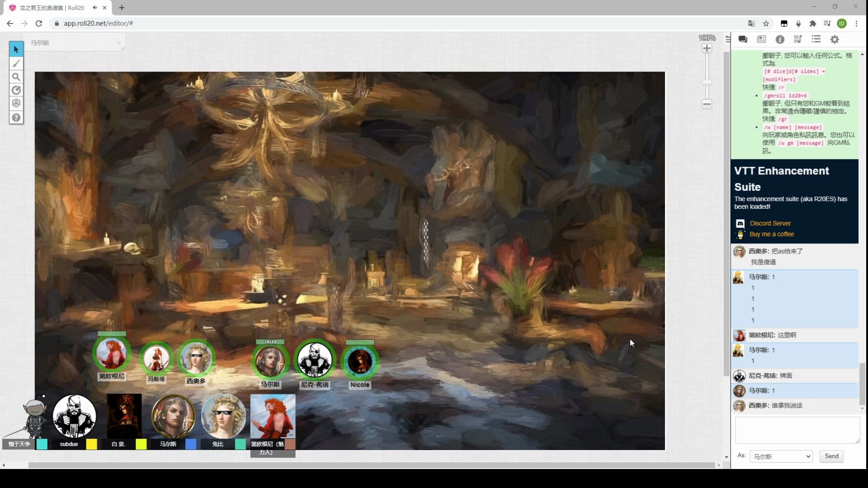Click the yellow color swatch beside subdue

(x=91, y=444)
